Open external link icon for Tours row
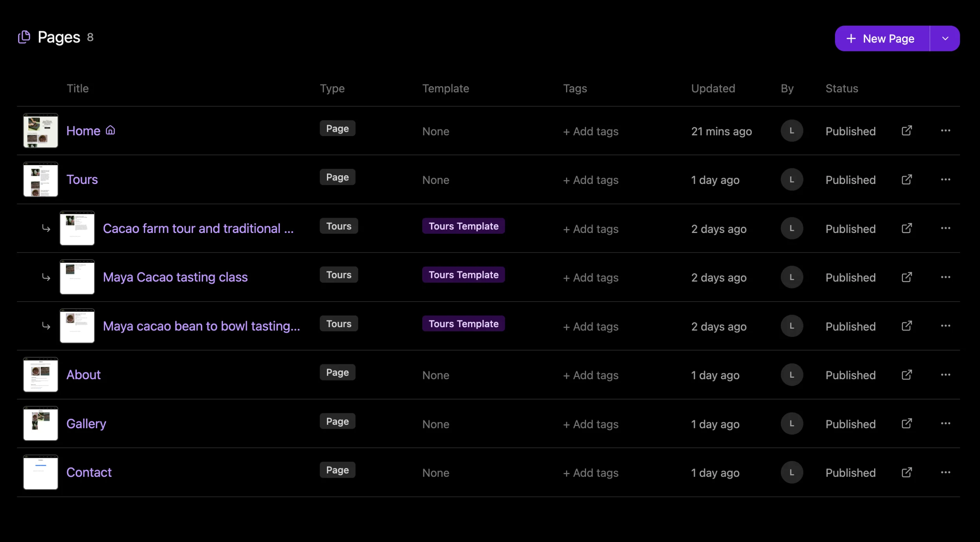Screen dimensions: 980x542 pos(907,180)
